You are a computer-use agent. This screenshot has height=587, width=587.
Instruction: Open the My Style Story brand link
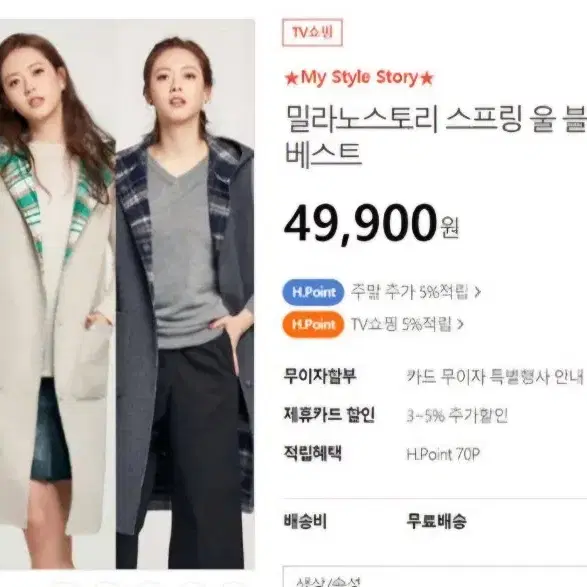pyautogui.click(x=359, y=78)
